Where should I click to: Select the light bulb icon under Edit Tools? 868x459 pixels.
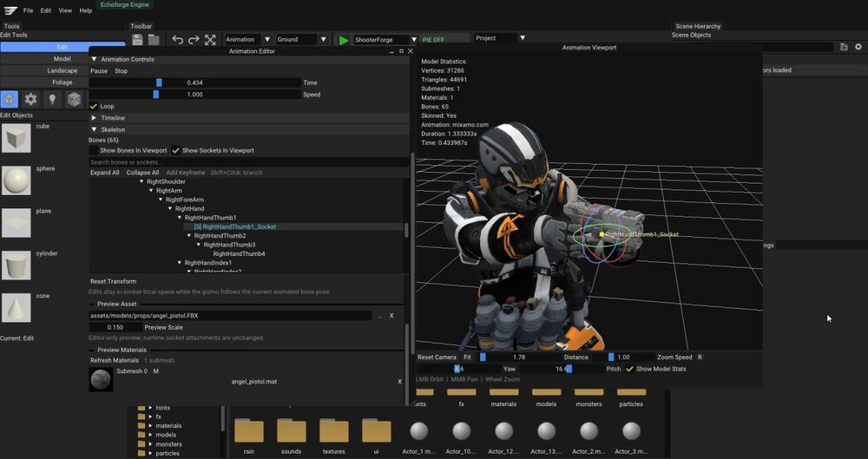tap(52, 99)
